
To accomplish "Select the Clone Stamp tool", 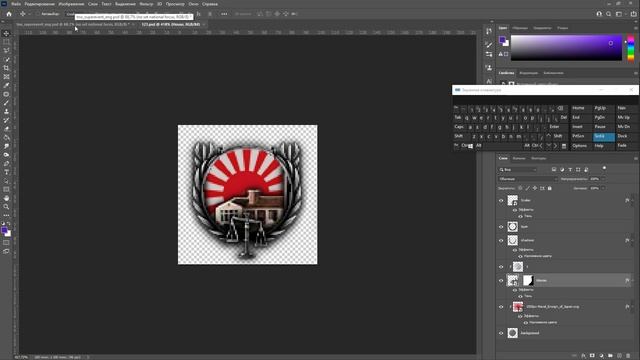I will (6, 111).
